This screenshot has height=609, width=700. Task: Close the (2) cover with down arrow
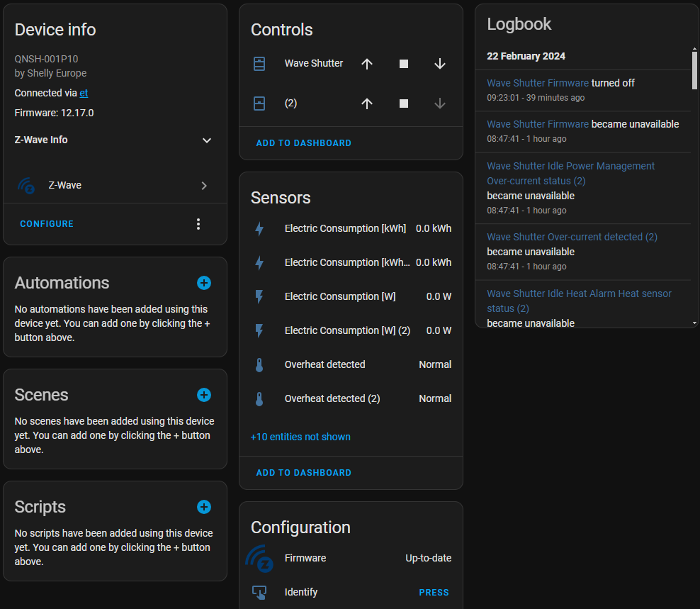(x=440, y=104)
